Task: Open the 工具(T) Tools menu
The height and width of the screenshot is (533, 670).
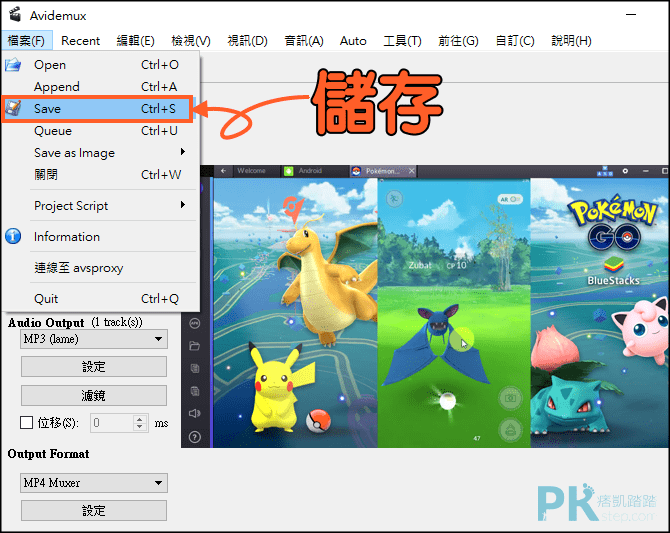Action: click(x=403, y=41)
